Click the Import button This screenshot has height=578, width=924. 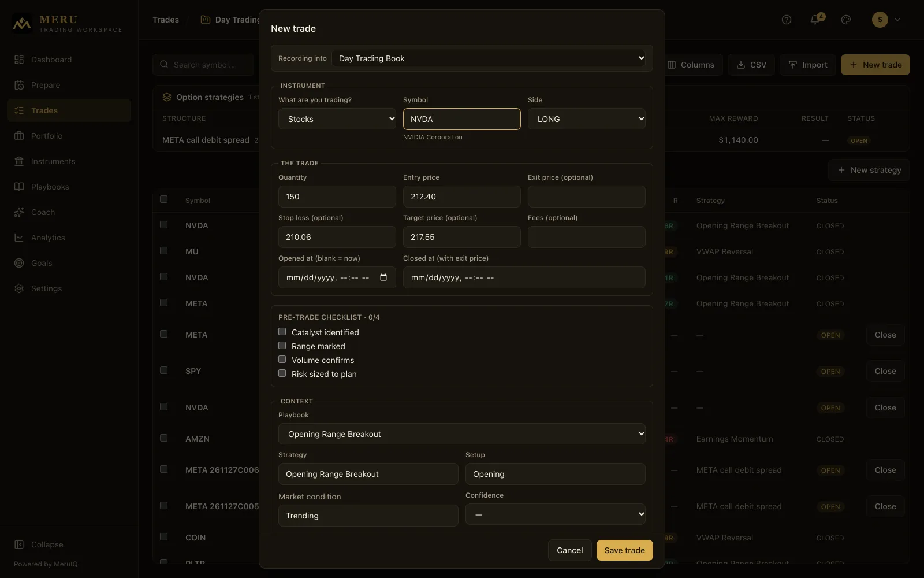[808, 65]
